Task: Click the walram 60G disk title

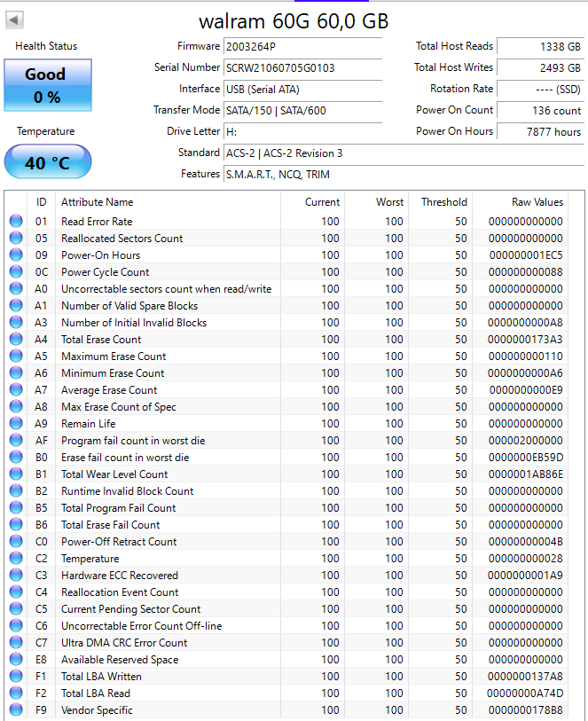Action: (294, 20)
